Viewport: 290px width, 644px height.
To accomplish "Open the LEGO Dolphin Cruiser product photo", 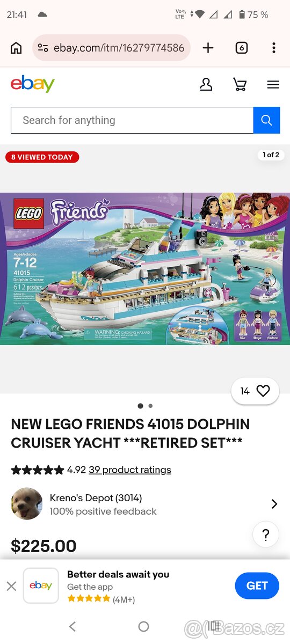I will [145, 269].
